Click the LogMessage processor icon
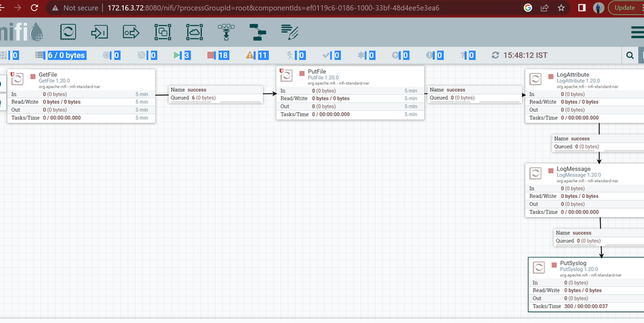Viewport: 644px width, 323px height. coord(535,173)
